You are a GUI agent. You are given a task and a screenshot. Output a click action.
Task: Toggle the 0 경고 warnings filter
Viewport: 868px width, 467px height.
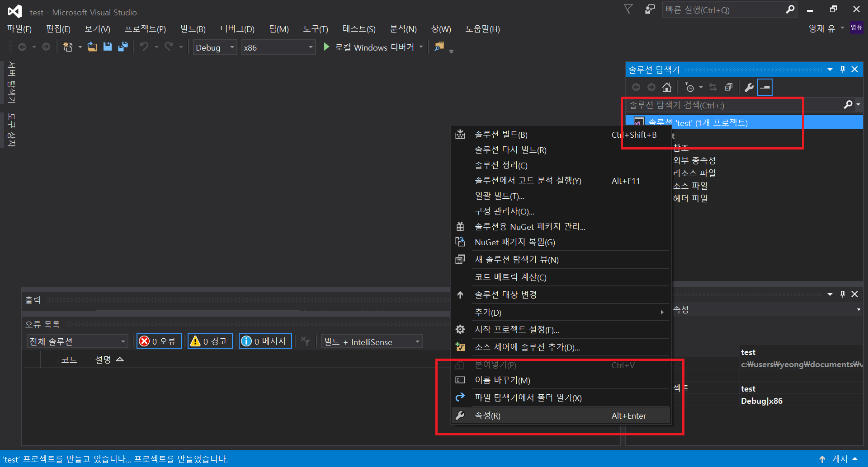pyautogui.click(x=210, y=341)
